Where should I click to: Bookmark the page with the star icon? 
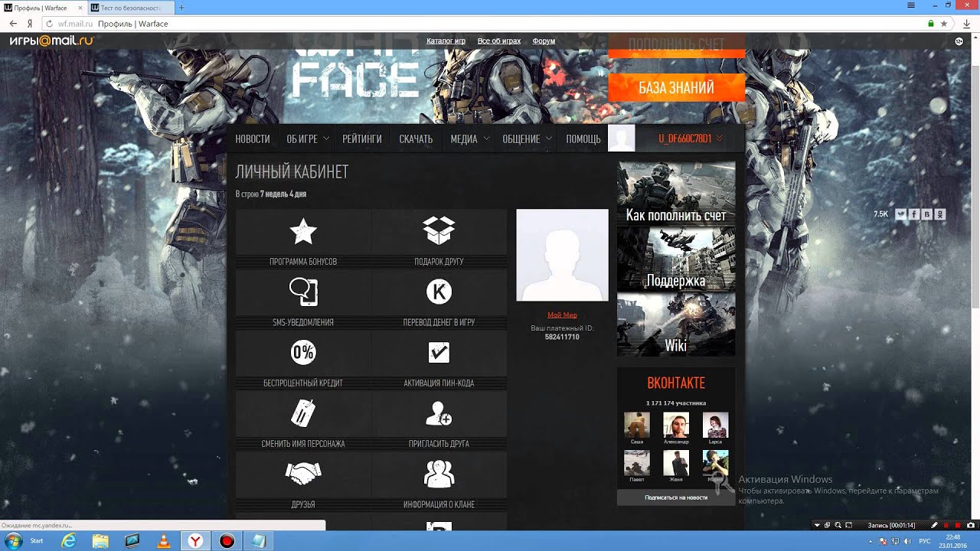click(943, 24)
